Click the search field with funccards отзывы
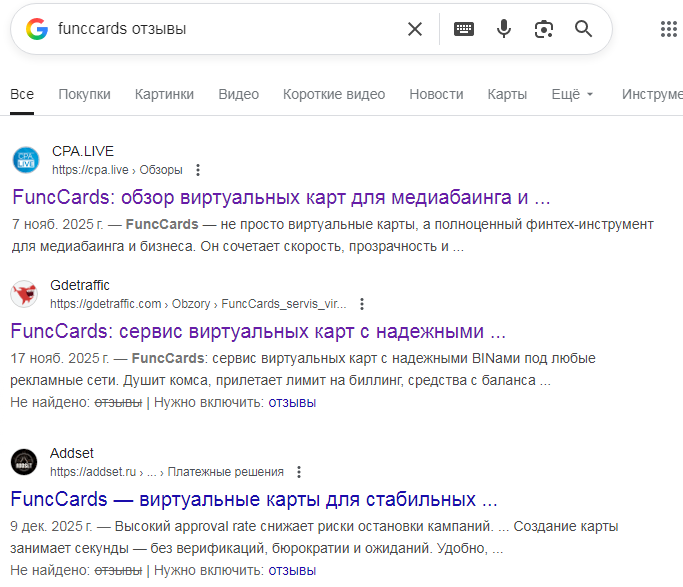The image size is (683, 587). (220, 29)
